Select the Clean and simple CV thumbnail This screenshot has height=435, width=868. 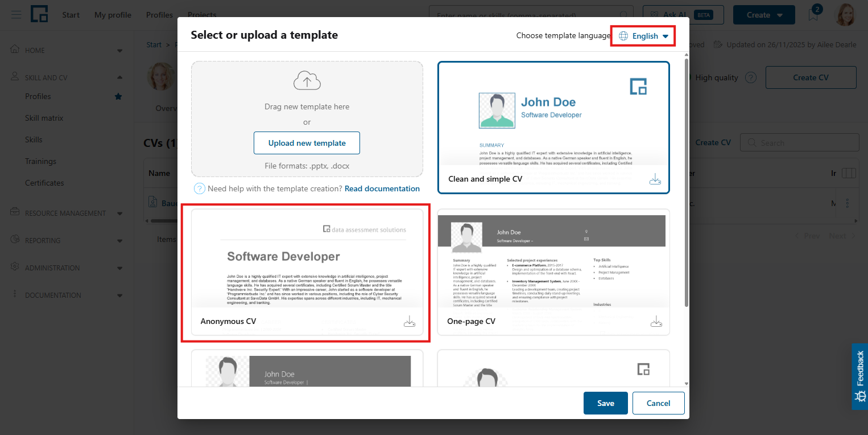553,128
